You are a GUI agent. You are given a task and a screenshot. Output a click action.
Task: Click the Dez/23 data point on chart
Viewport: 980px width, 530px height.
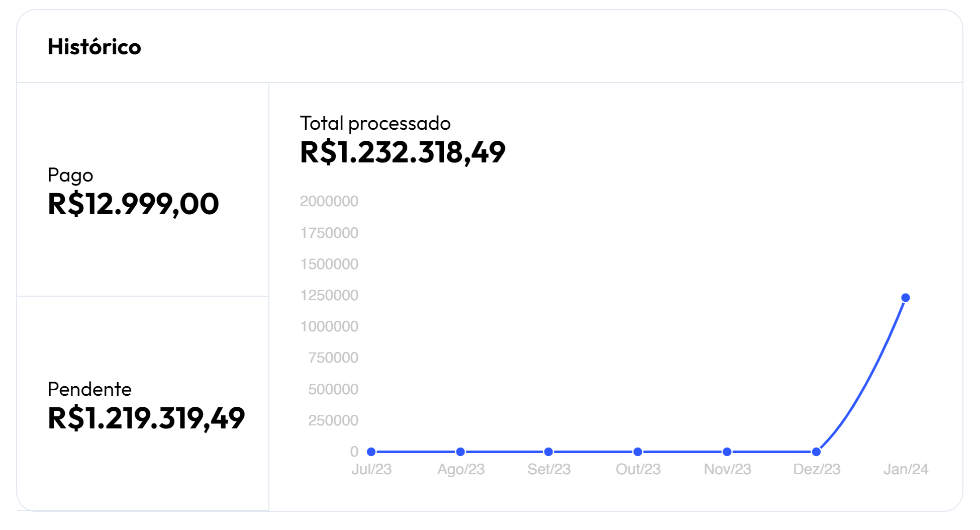(817, 452)
